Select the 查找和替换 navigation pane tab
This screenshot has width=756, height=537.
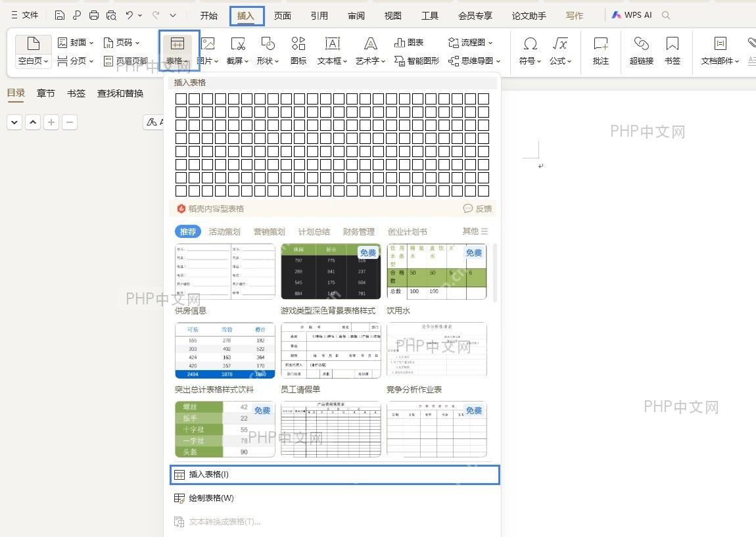click(x=120, y=93)
